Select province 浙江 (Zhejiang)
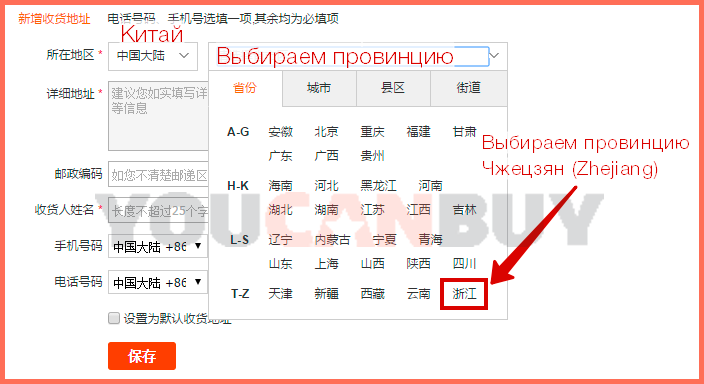Screen dimensions: 704x384 click(464, 294)
